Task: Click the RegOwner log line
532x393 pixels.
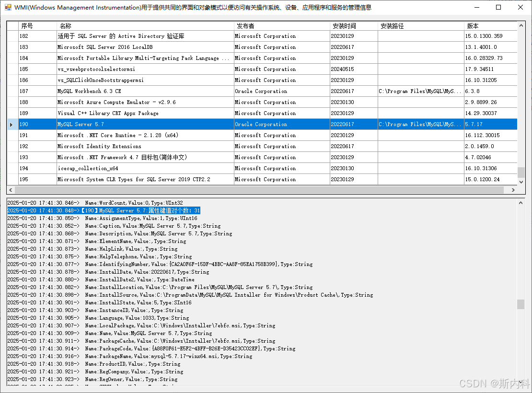Action: pyautogui.click(x=93, y=380)
